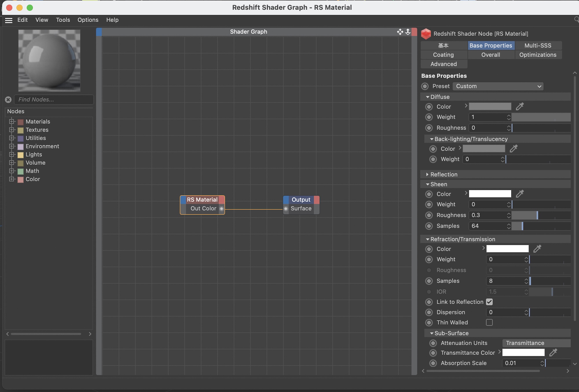Expand the Reflection section
579x392 pixels.
point(427,174)
